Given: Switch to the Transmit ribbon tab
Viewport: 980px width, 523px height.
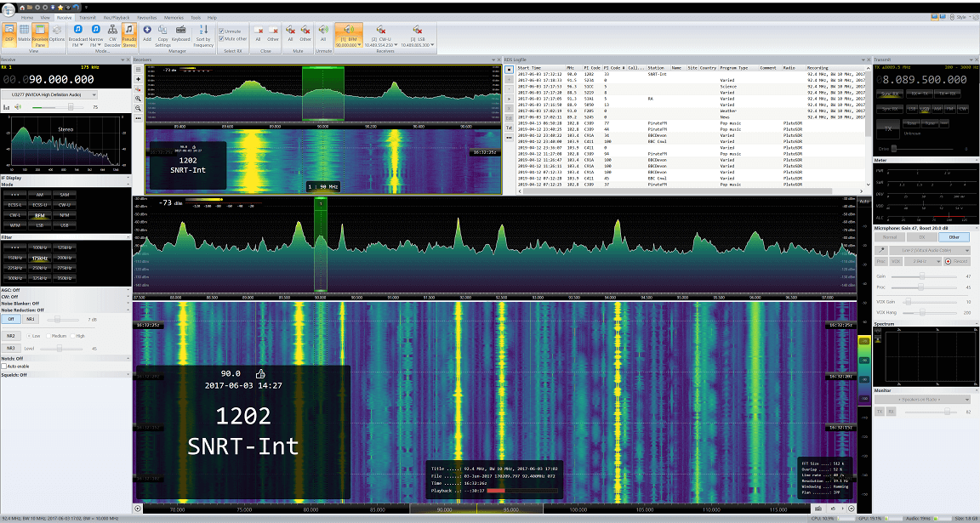Looking at the screenshot, I should (x=88, y=16).
